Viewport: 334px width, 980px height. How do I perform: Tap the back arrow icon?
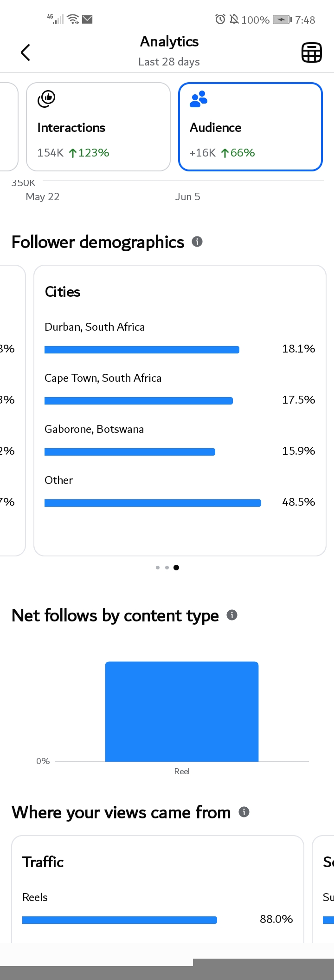[x=26, y=52]
